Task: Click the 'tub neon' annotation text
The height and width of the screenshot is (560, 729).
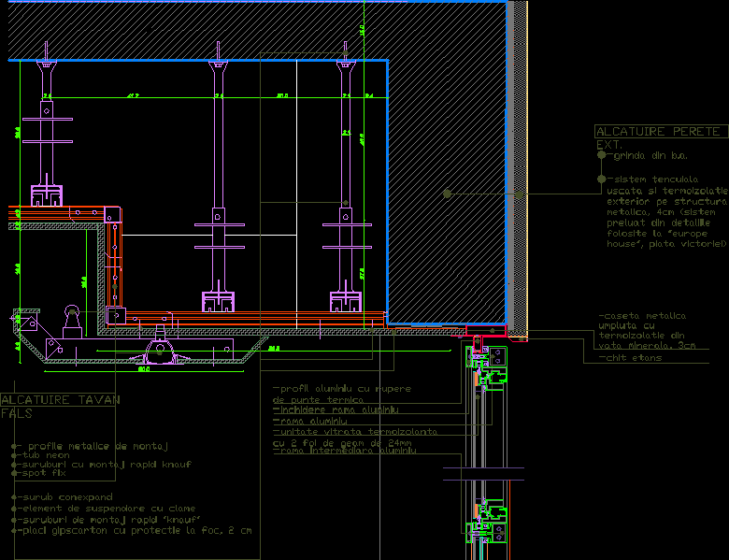Action: pos(46,454)
